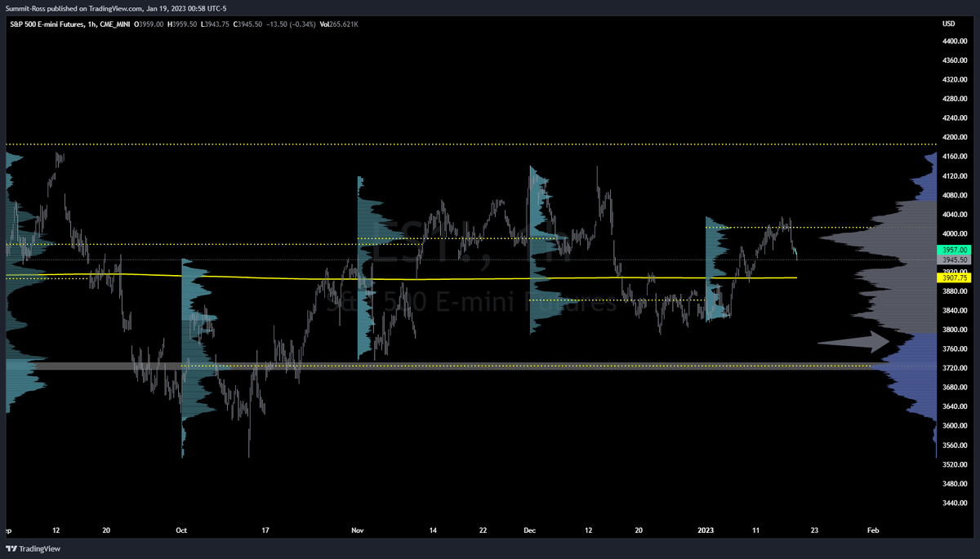Viewport: 980px width, 559px height.
Task: Click the 22 date label on time axis
Action: [483, 530]
